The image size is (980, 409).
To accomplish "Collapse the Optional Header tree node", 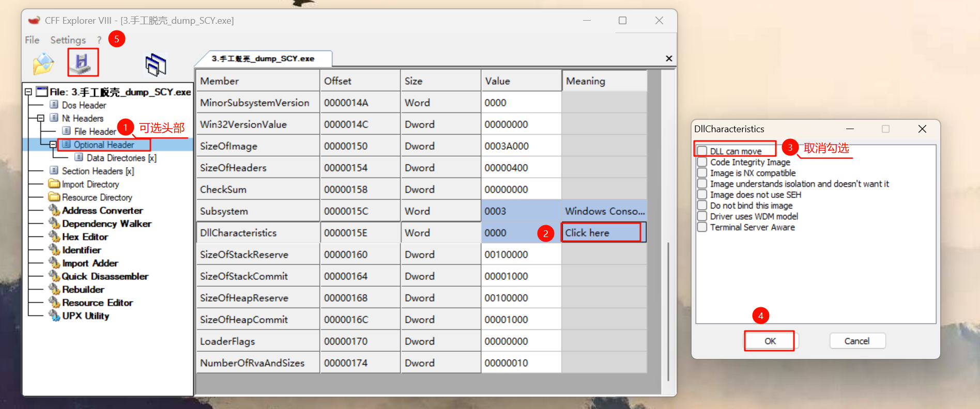I will click(53, 145).
